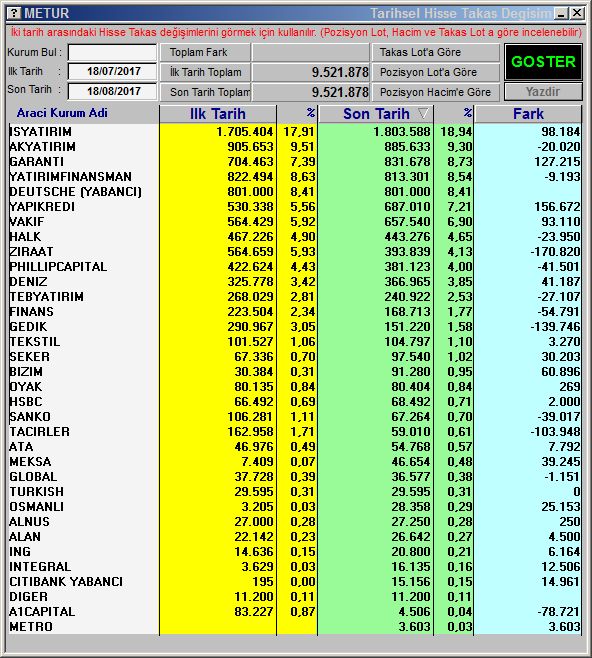The width and height of the screenshot is (592, 658).
Task: Select the YAPIKREDI row
Action: point(295,207)
